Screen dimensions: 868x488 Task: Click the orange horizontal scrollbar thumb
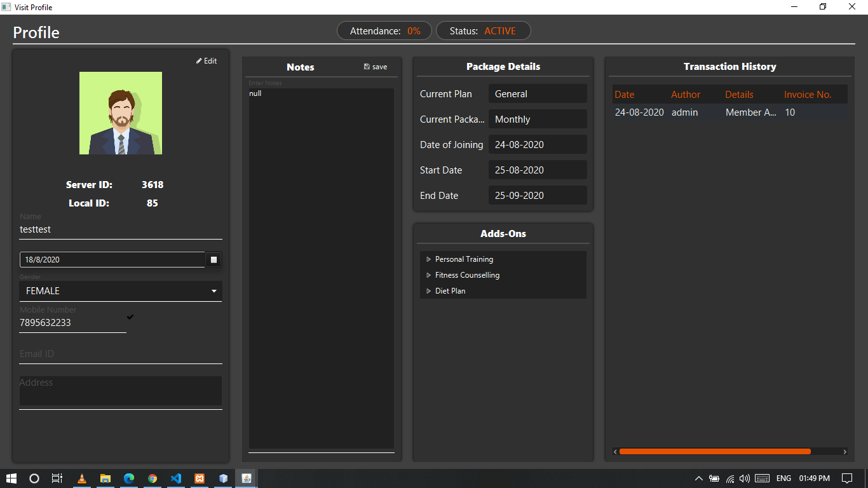(x=715, y=452)
